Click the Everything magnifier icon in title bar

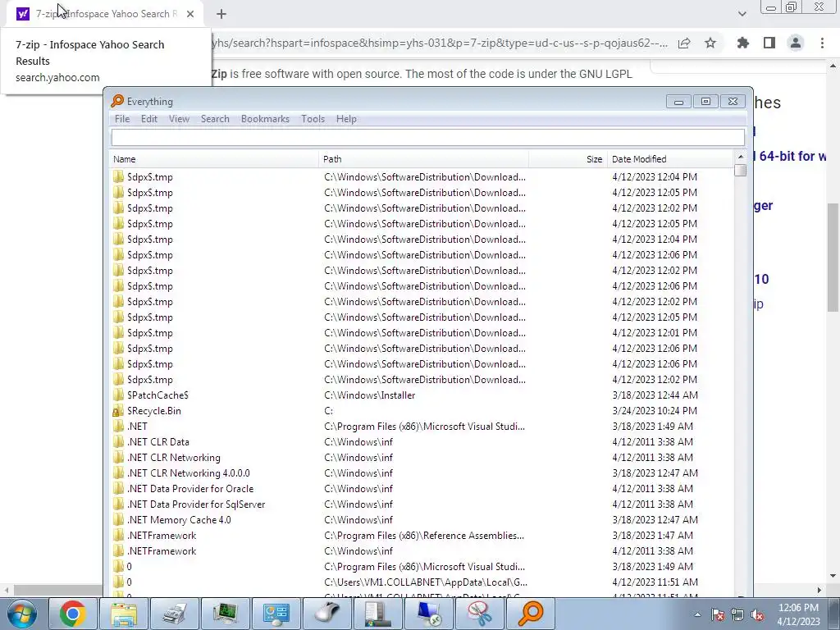pos(116,101)
